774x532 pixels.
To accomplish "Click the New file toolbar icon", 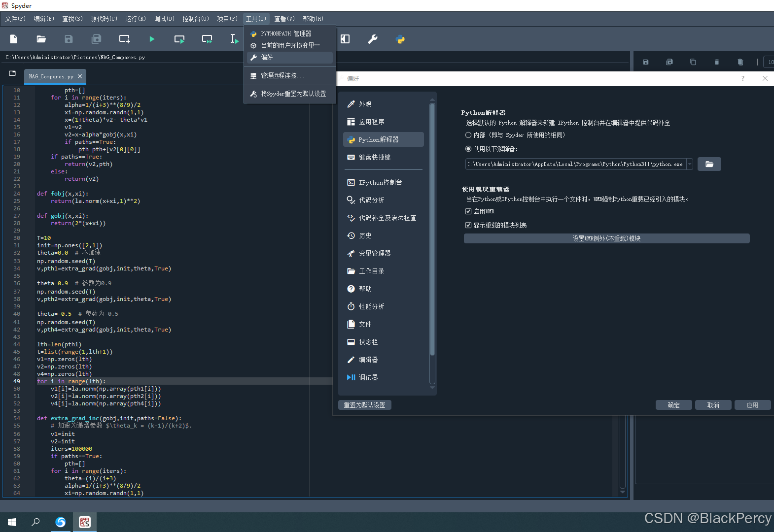I will [x=14, y=39].
